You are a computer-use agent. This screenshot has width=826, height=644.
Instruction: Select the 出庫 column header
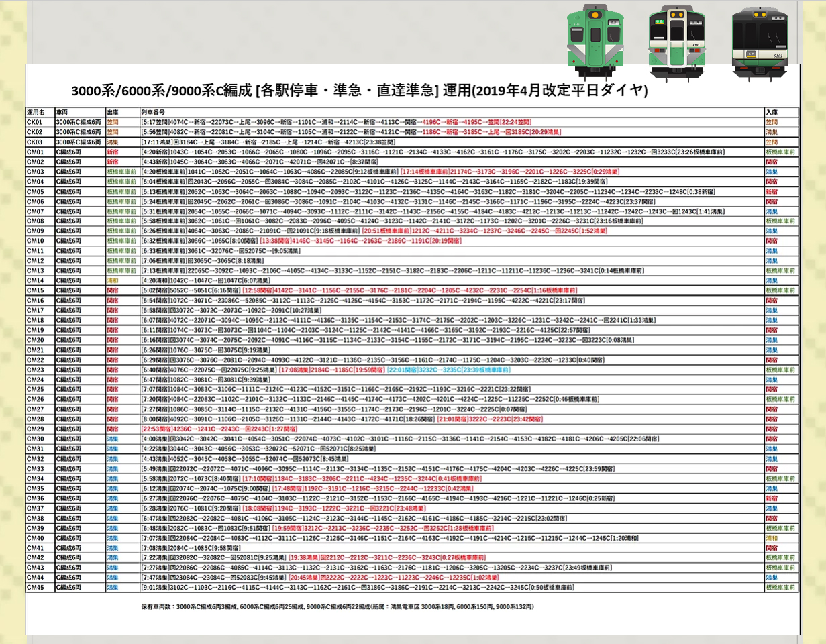tap(112, 112)
